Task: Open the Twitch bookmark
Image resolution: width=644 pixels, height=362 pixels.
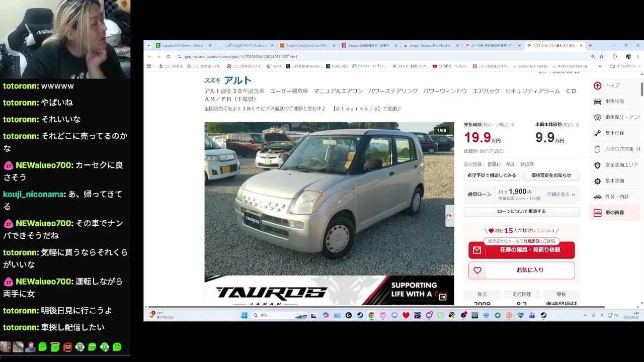Action: pos(274,66)
